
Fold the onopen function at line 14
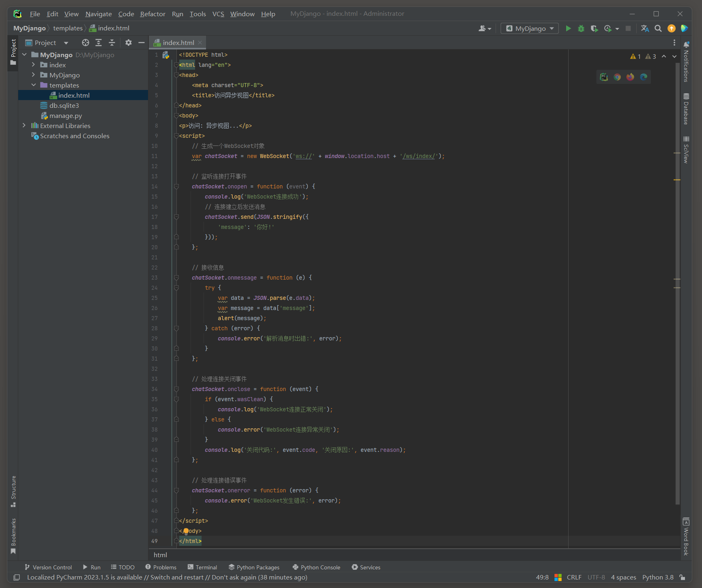pos(176,186)
